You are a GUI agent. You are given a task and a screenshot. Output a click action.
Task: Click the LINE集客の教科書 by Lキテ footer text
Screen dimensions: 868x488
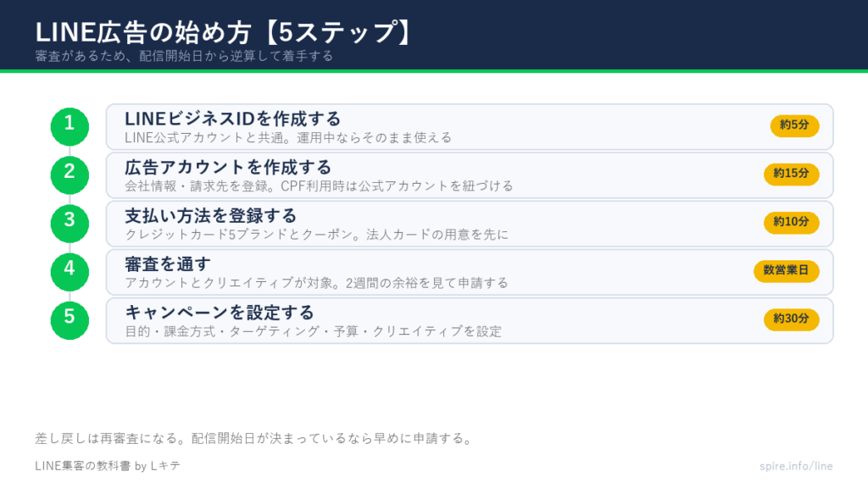108,466
